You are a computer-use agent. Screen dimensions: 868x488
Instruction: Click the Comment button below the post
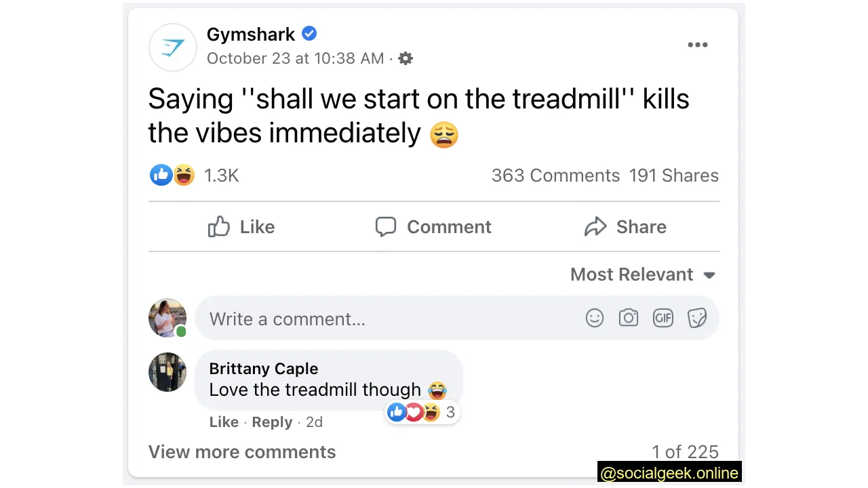(433, 226)
